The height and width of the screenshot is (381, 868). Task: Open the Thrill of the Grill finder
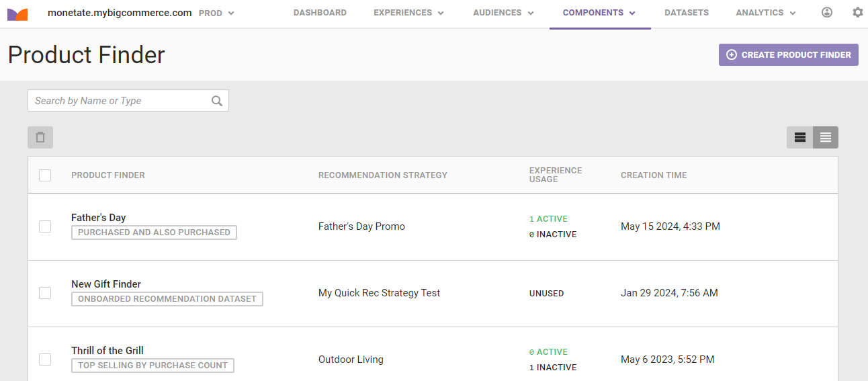click(x=107, y=351)
